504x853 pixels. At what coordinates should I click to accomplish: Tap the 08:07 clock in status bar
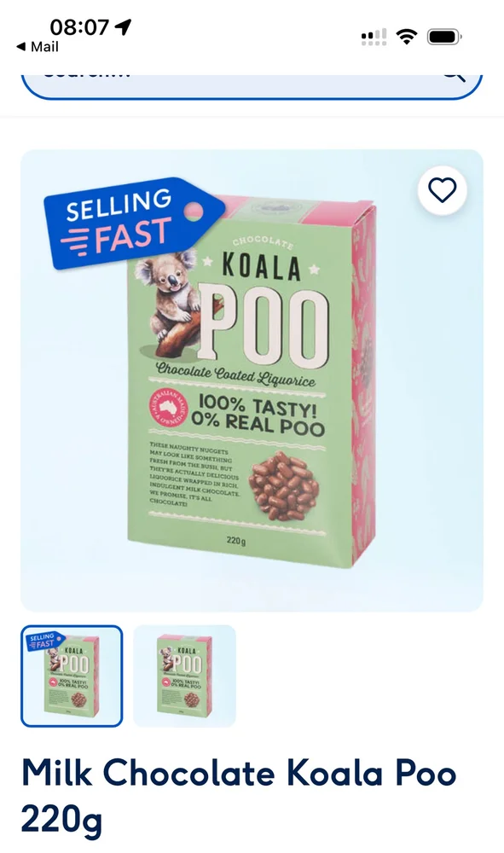click(x=79, y=26)
